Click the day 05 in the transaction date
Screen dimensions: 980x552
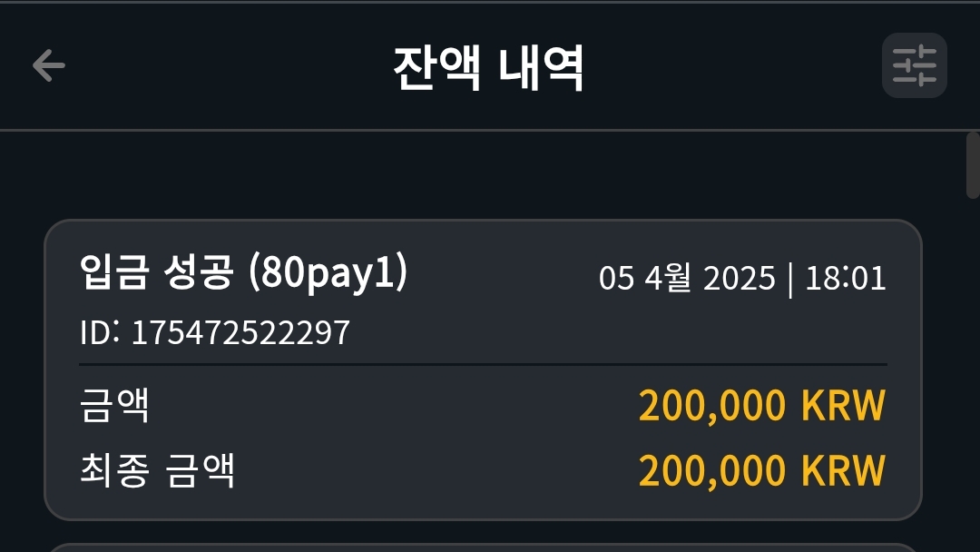[616, 278]
